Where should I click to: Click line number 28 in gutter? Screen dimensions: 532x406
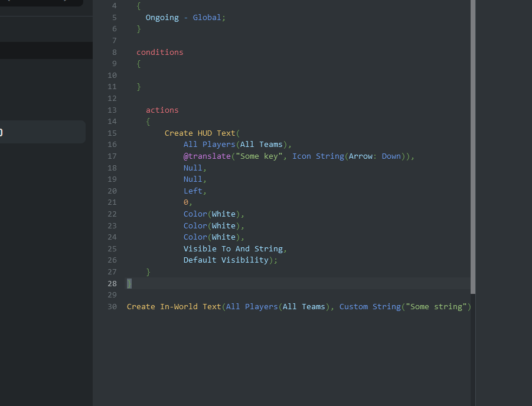[112, 284]
